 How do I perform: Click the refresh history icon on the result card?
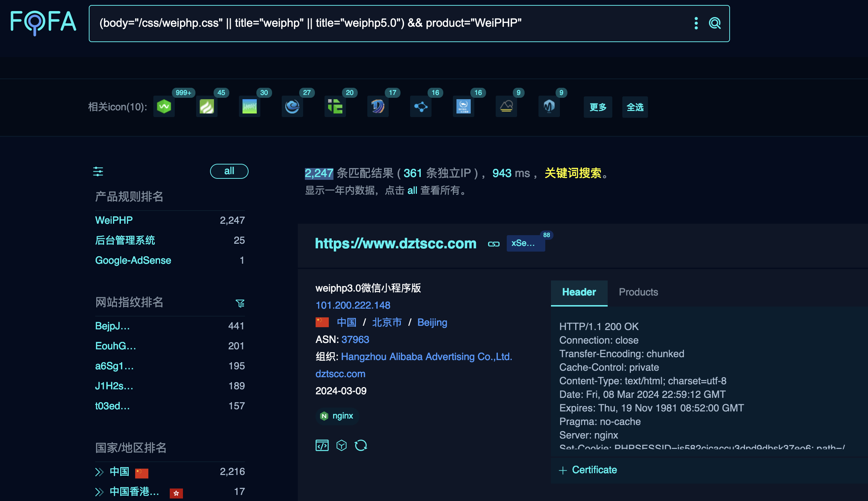[361, 445]
